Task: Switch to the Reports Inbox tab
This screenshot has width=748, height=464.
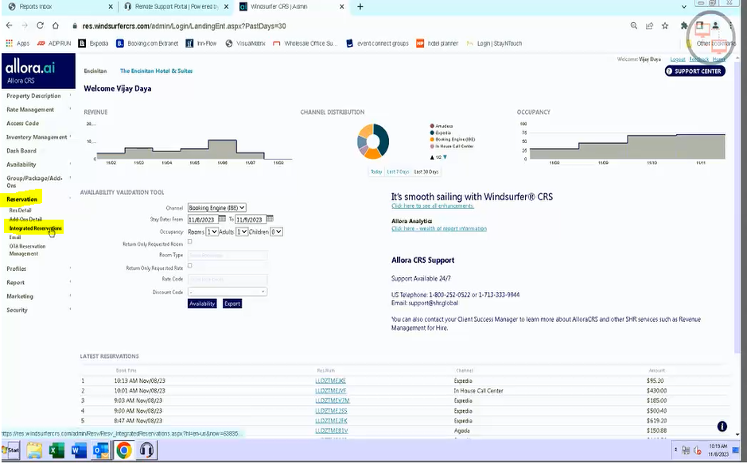Action: click(55, 7)
